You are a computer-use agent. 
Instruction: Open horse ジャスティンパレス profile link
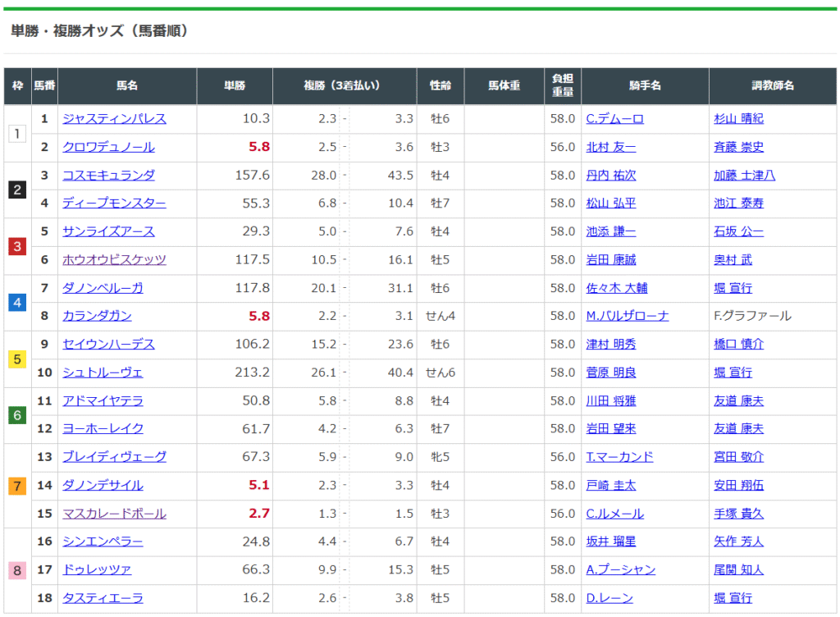(114, 119)
